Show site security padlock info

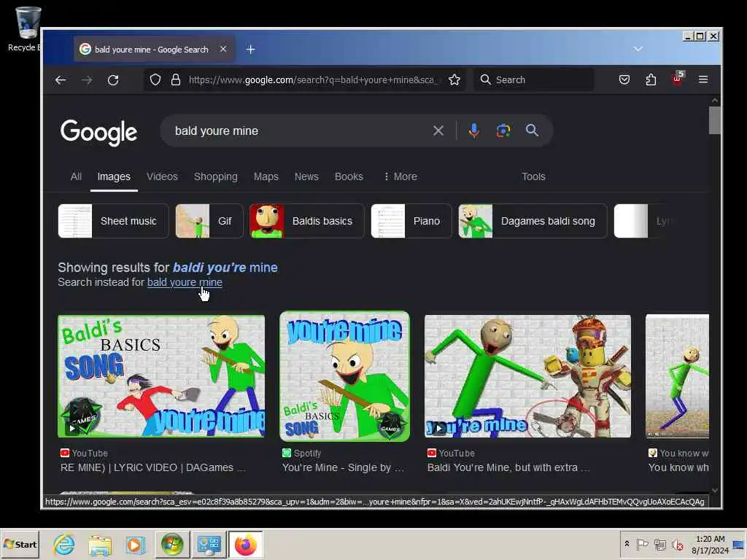point(176,79)
